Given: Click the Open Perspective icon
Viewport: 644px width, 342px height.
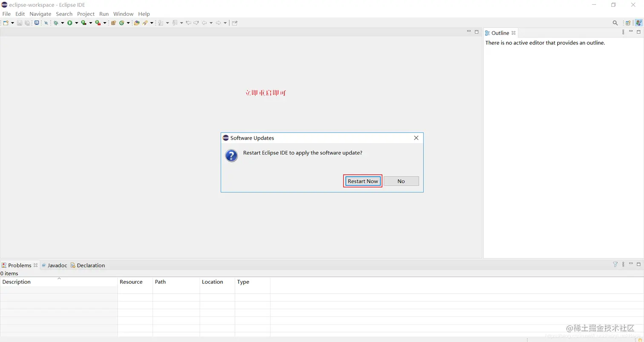Looking at the screenshot, I should coord(628,23).
